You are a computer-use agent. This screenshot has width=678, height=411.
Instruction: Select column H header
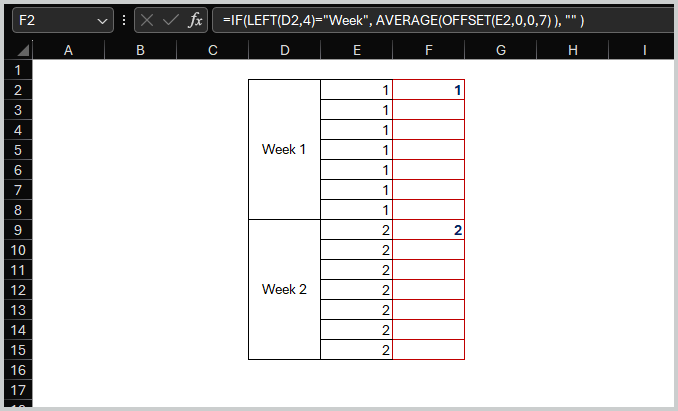tap(572, 50)
